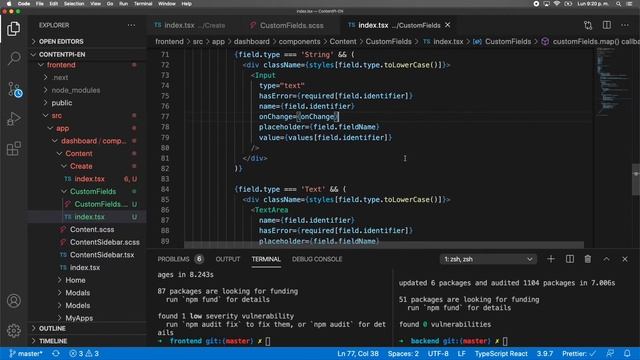
Task: Close the CustomFields index.tsx tab
Action: (448, 25)
